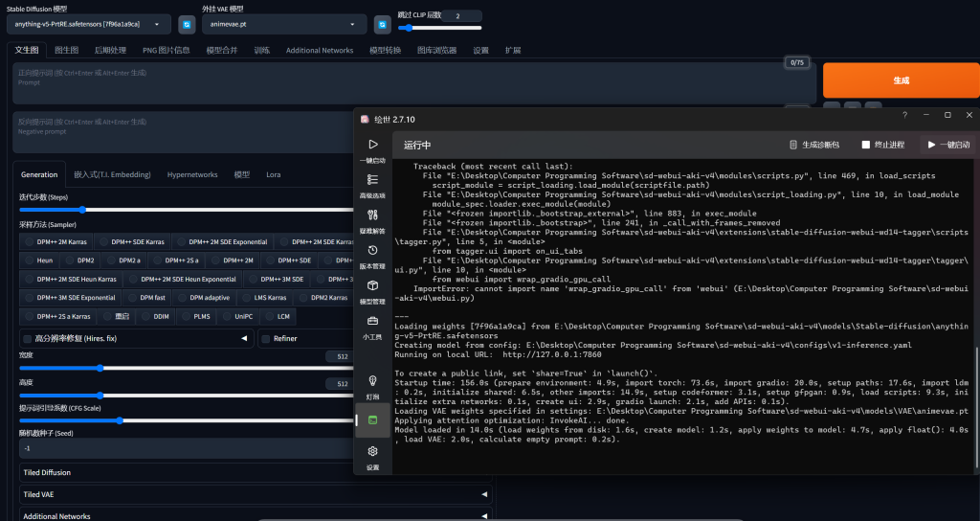The height and width of the screenshot is (521, 980).
Task: Click the 生成诊断包 button
Action: click(814, 145)
